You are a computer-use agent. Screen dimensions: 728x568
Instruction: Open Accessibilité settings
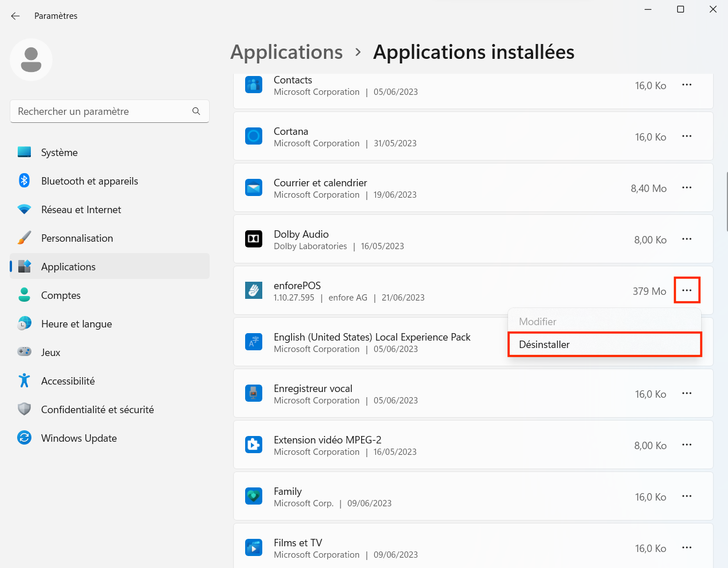pos(110,381)
